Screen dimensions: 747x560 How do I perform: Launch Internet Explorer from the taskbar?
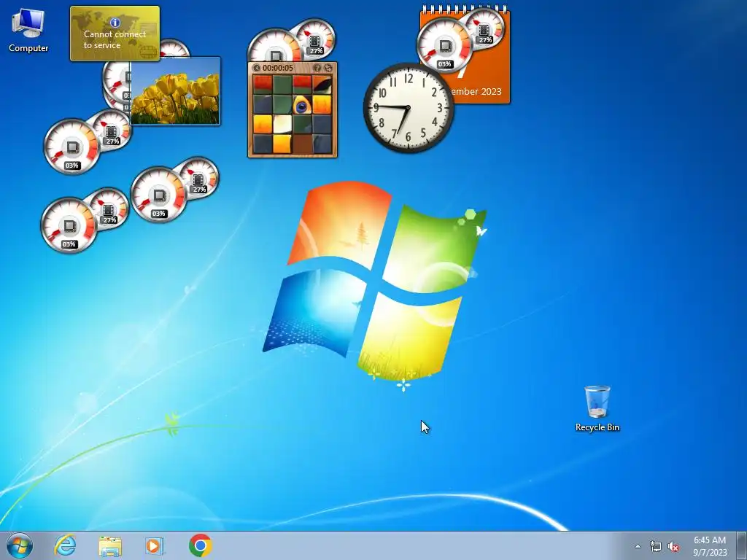point(65,545)
